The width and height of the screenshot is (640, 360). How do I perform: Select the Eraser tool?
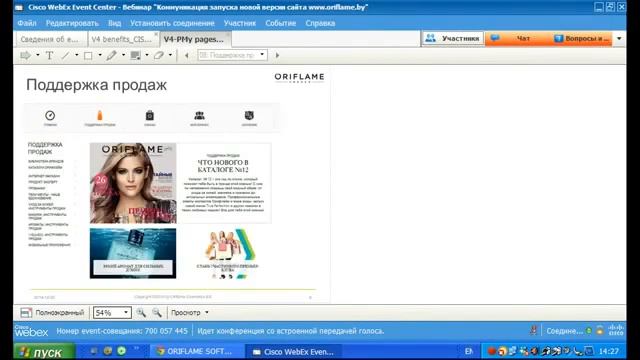coord(159,55)
